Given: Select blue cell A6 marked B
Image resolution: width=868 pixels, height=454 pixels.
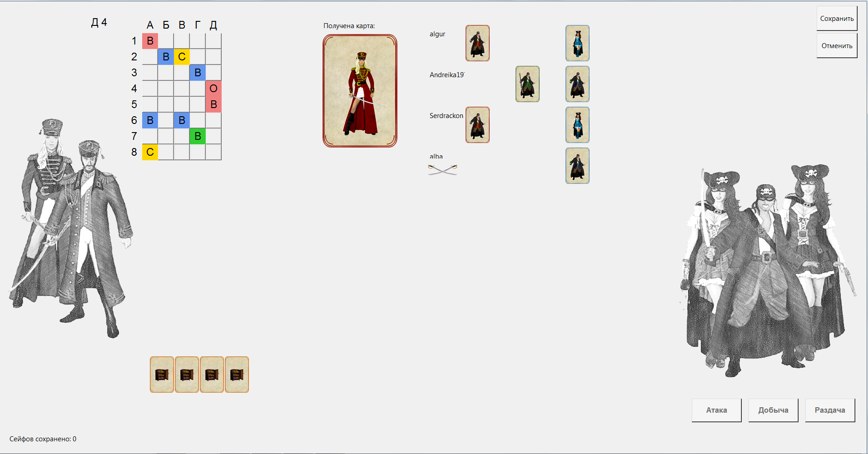Looking at the screenshot, I should click(x=150, y=120).
